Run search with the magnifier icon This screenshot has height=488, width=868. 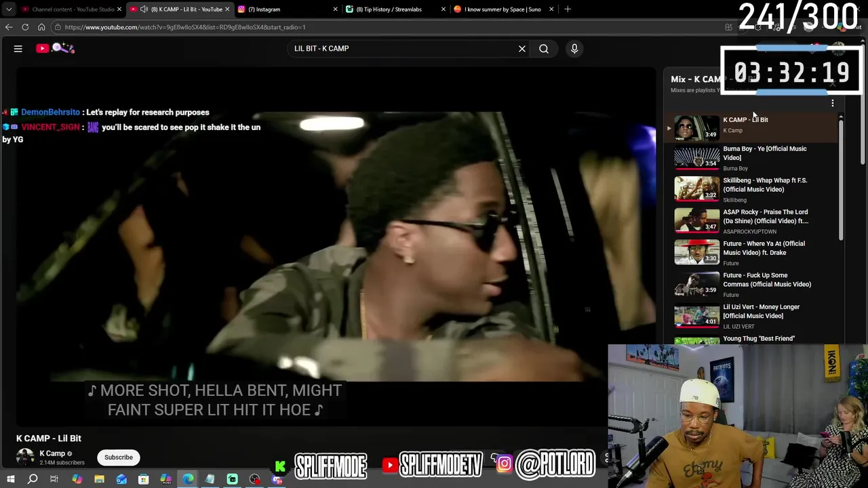click(x=544, y=49)
